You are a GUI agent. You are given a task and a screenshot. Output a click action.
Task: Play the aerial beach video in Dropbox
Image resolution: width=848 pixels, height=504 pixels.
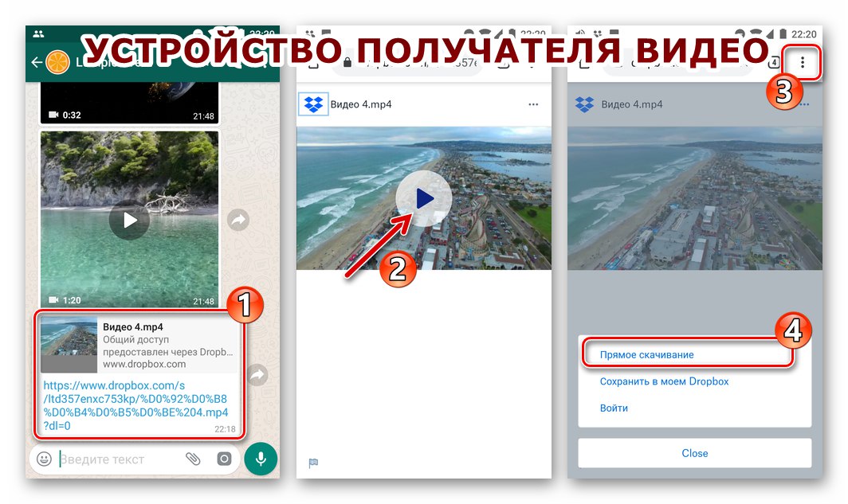click(x=424, y=199)
